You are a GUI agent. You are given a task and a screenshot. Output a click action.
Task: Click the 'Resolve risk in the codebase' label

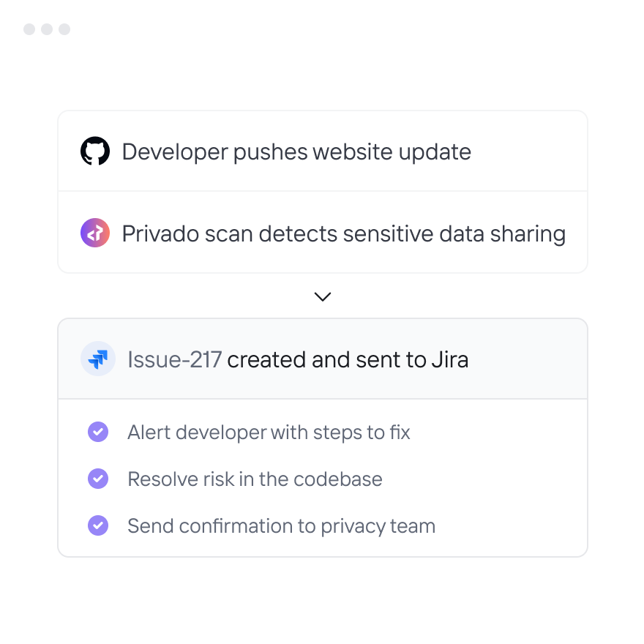point(255,479)
